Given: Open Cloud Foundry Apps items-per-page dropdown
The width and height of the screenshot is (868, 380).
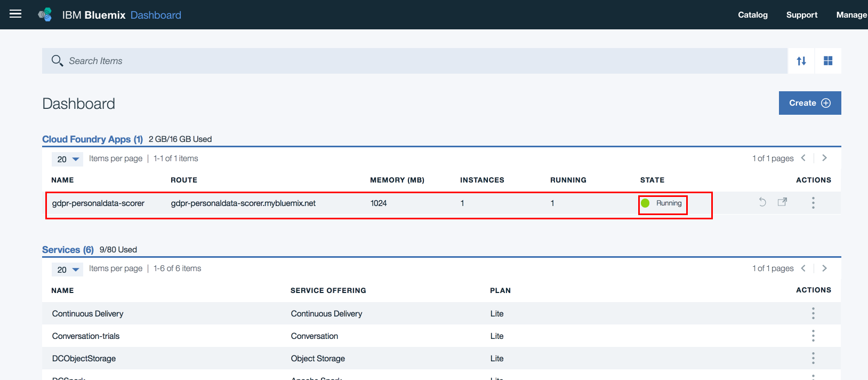Looking at the screenshot, I should pyautogui.click(x=68, y=159).
